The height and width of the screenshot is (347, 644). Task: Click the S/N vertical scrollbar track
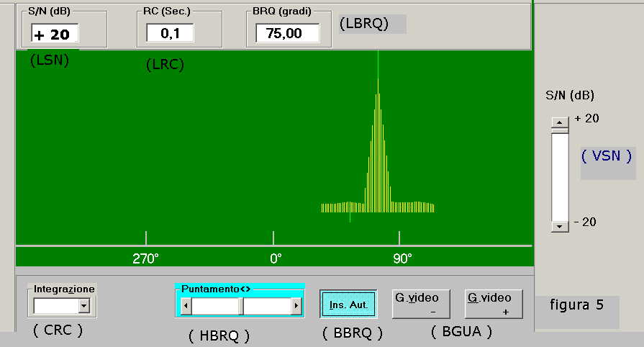click(559, 173)
